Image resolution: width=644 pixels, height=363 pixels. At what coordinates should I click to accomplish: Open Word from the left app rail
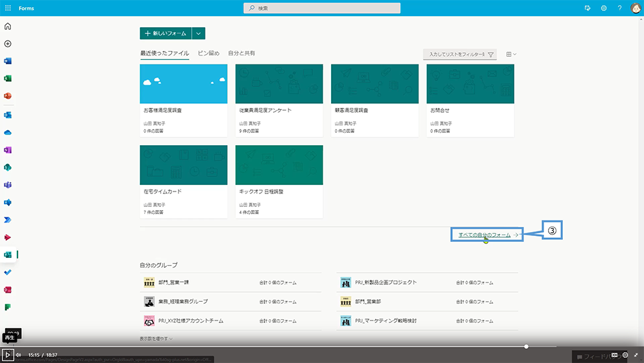[x=8, y=61]
